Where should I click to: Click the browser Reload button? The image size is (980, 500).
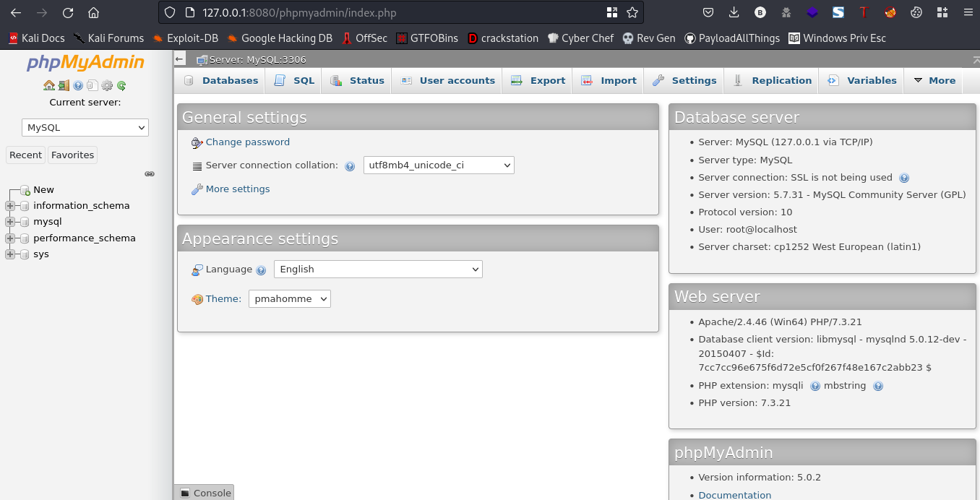click(x=68, y=12)
